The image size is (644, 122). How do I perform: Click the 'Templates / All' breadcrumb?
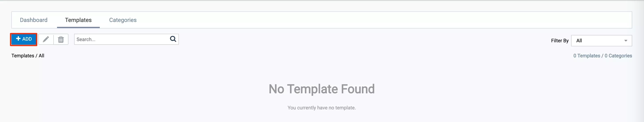click(28, 56)
